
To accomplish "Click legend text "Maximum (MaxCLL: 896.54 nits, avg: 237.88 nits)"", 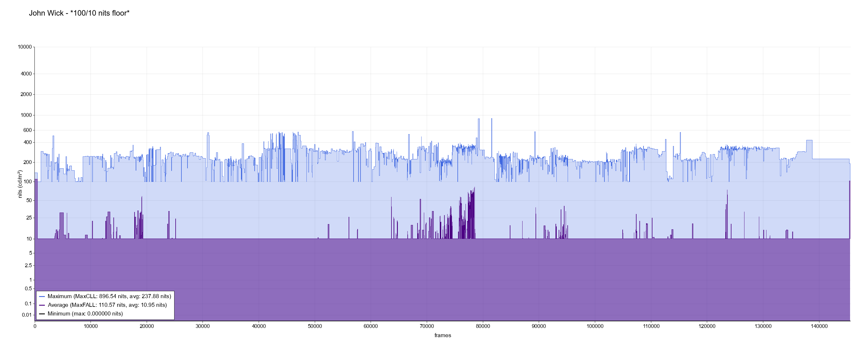I will [109, 296].
